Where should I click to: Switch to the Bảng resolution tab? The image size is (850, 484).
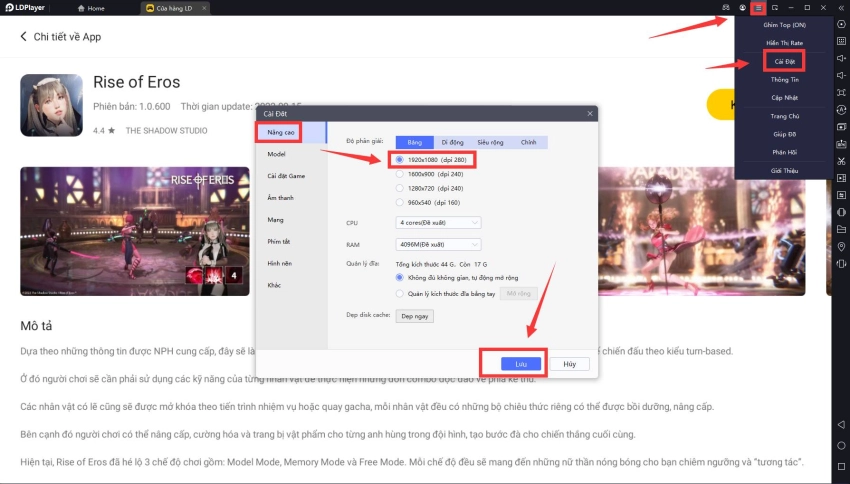click(415, 142)
